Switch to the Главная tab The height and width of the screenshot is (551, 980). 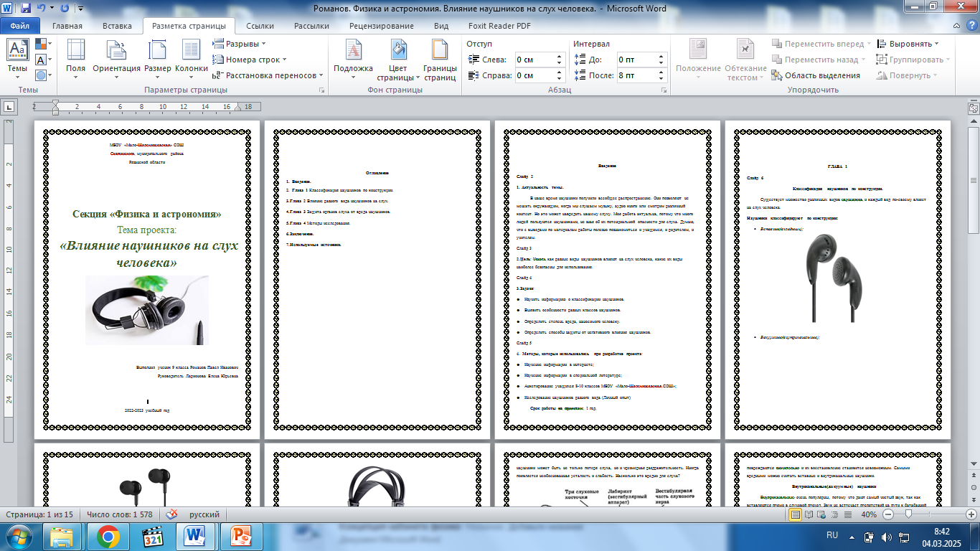67,26
